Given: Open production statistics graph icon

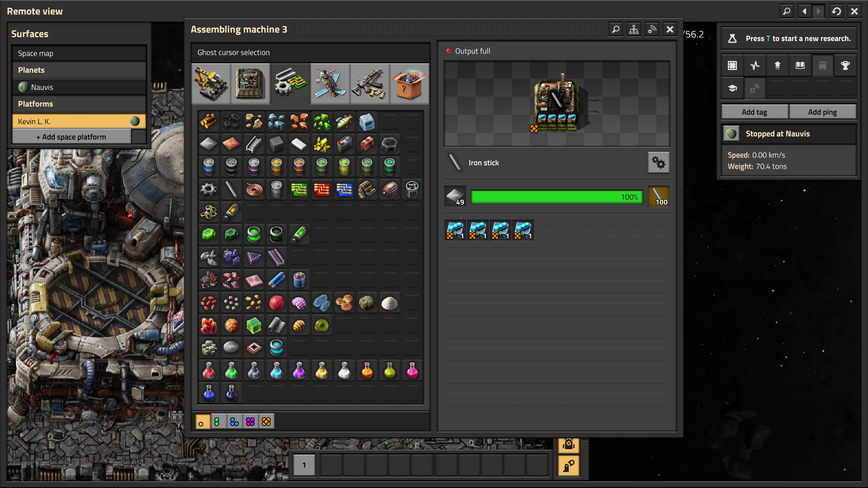Looking at the screenshot, I should click(x=755, y=66).
